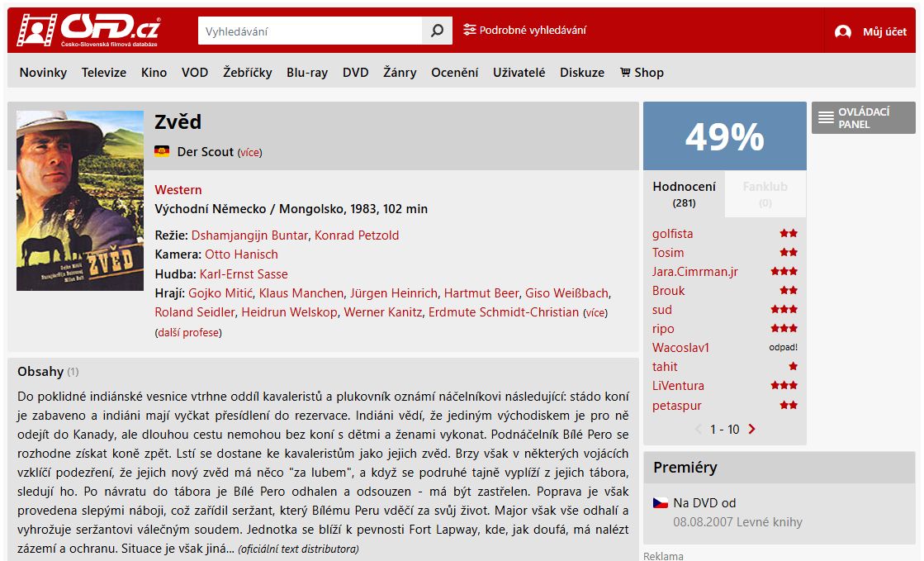Open user golfista's profile
Screen dimensions: 924x561
[x=672, y=234]
